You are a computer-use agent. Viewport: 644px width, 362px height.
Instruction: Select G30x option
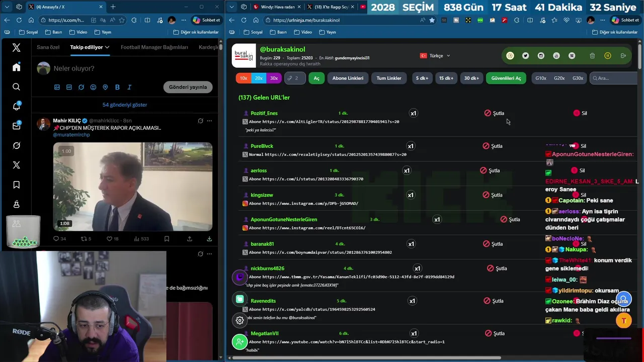pyautogui.click(x=578, y=78)
